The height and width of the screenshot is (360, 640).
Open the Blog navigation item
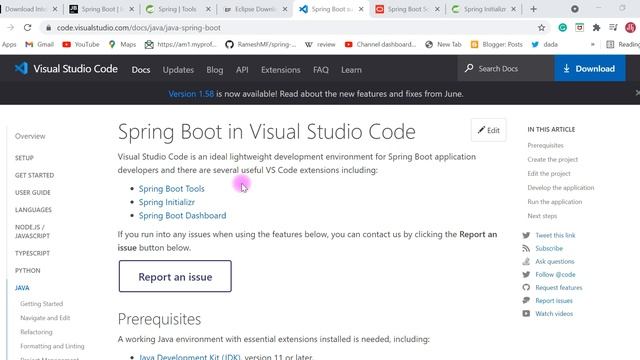(215, 70)
